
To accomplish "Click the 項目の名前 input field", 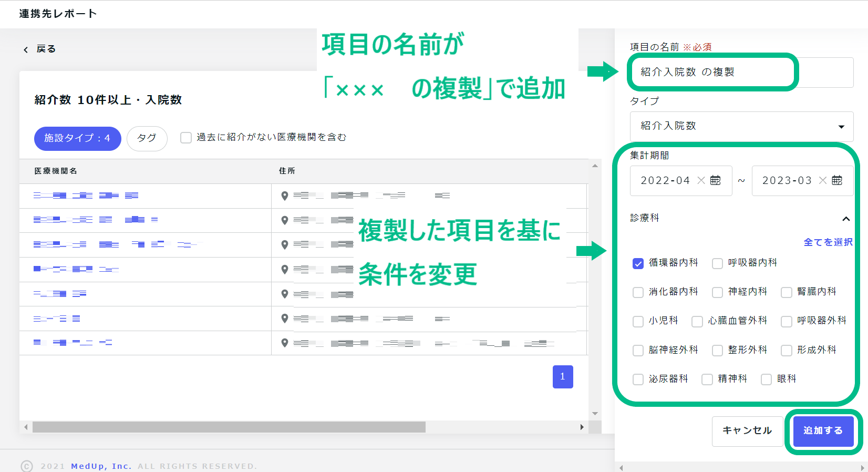I will tap(741, 73).
